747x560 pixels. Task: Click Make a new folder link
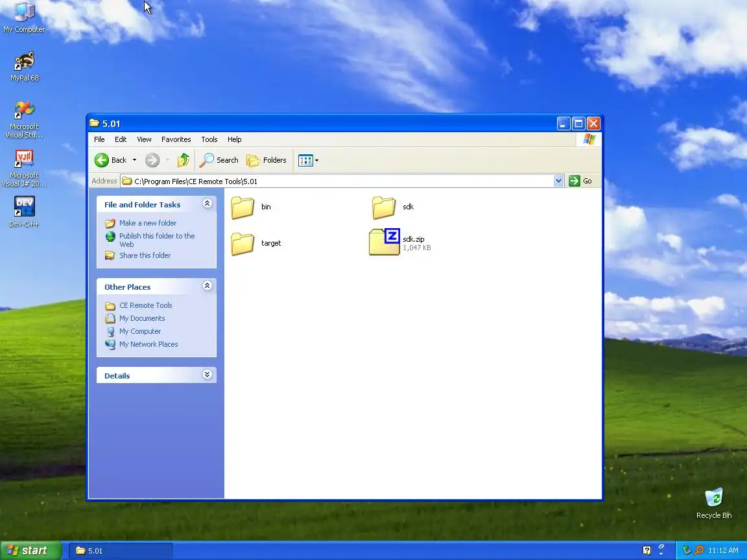148,223
